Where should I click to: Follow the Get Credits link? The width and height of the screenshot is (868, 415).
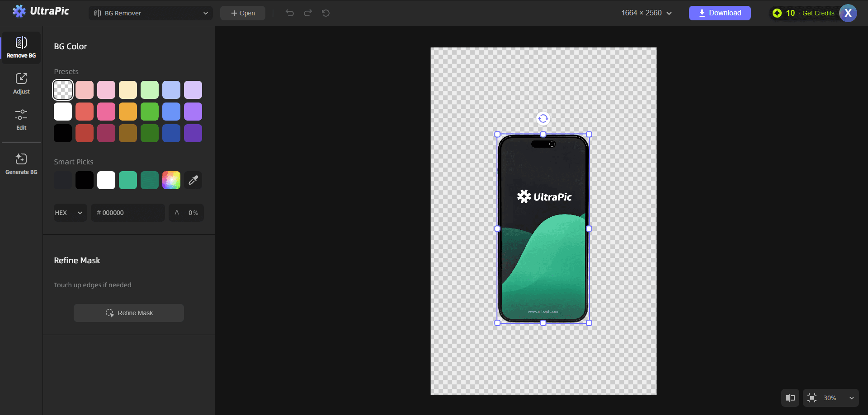[818, 13]
